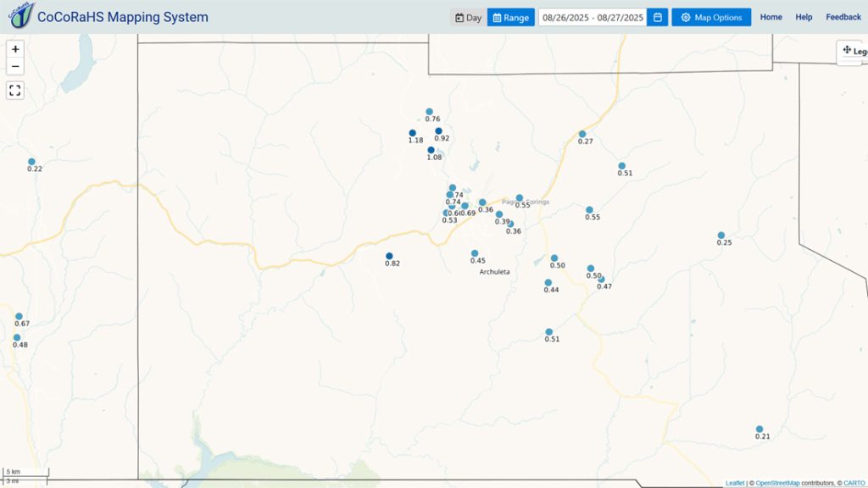This screenshot has height=488, width=868.
Task: Select the 0.25 precipitation station marker
Action: click(721, 236)
